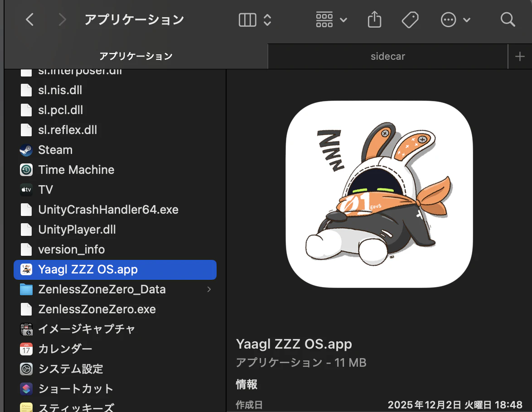Click the back navigation arrow
This screenshot has width=532, height=412.
[30, 19]
